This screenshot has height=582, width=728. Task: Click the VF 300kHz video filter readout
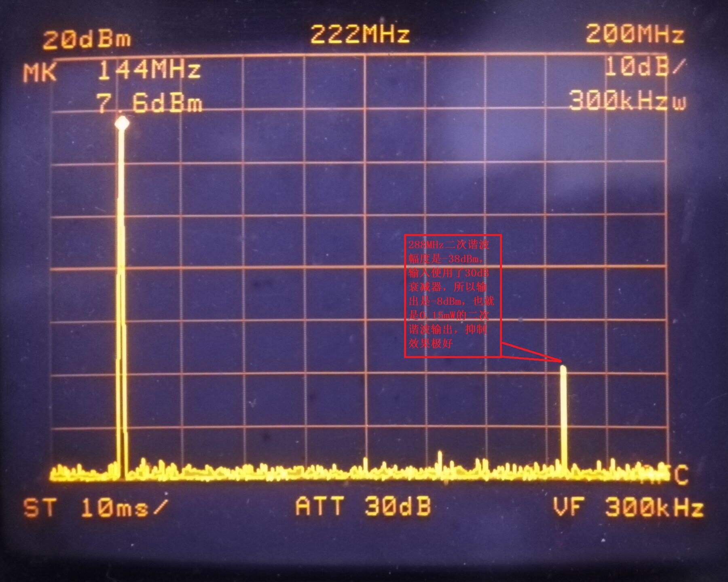tap(628, 507)
